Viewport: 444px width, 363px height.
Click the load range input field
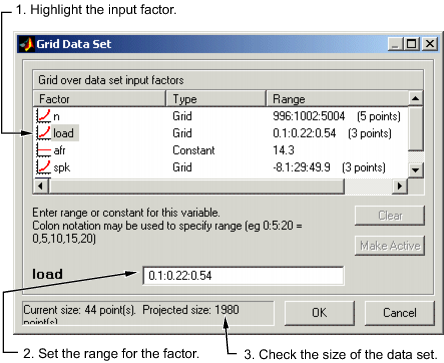pyautogui.click(x=243, y=276)
